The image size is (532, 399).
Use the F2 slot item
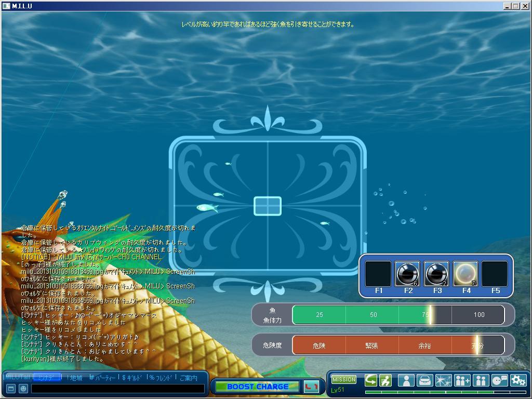[407, 274]
